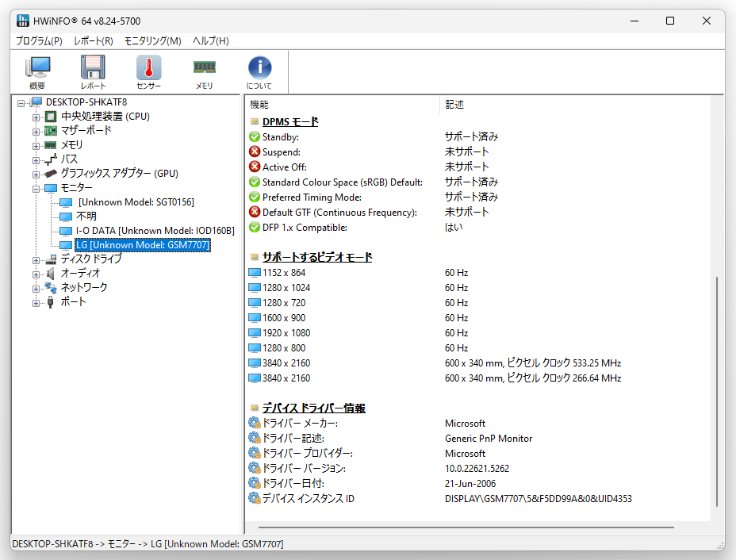
Task: Select LG [Unknown Model: GSM7707]
Action: [x=143, y=245]
